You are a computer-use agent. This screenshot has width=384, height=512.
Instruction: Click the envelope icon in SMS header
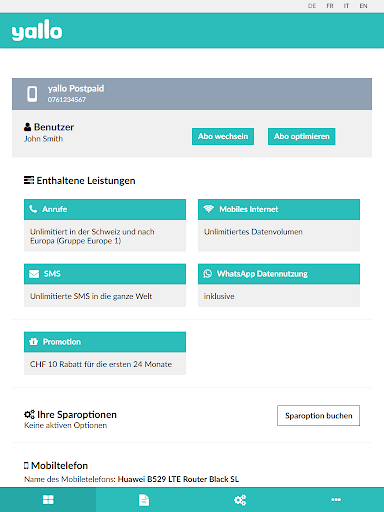[x=34, y=274]
